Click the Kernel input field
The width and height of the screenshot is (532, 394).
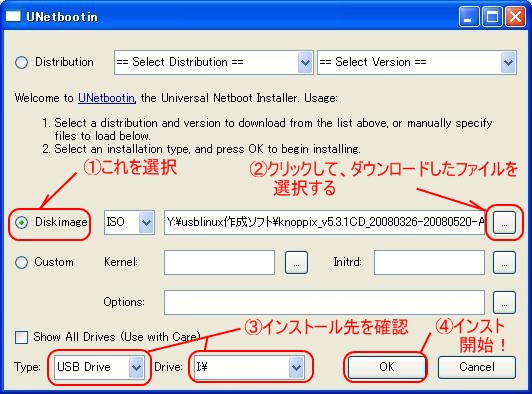click(x=219, y=262)
